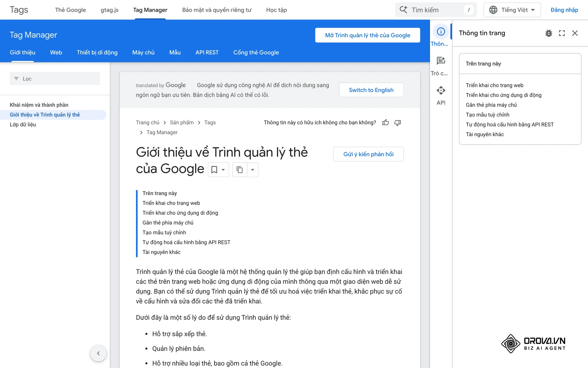588x368 pixels.
Task: Jump to Tạo mẫu tuỳ chỉnh in article
Action: coord(164,233)
